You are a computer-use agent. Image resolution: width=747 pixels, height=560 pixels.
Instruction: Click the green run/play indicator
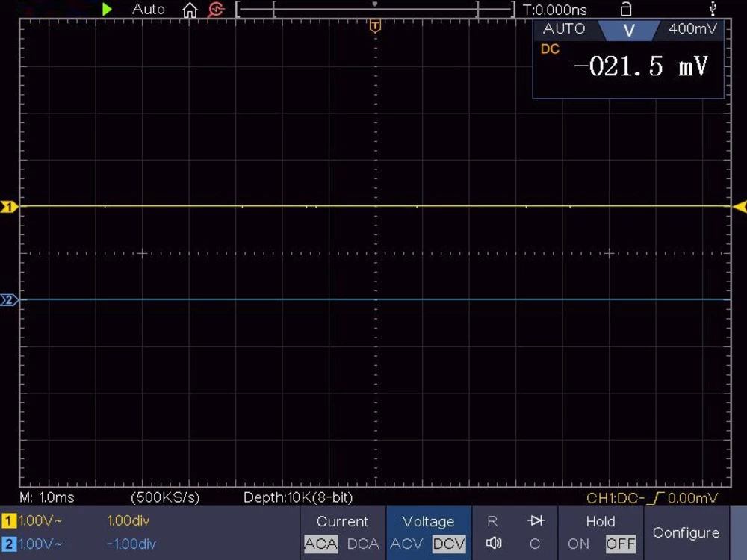tap(107, 10)
